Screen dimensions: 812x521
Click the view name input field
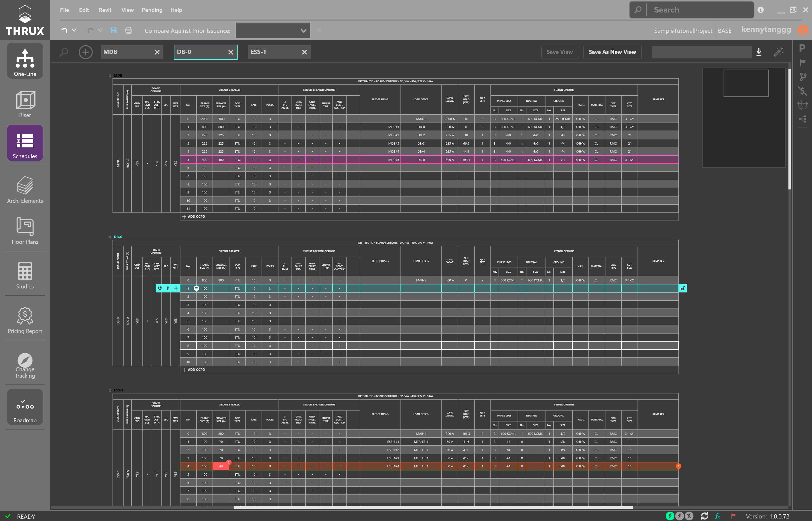click(x=701, y=52)
